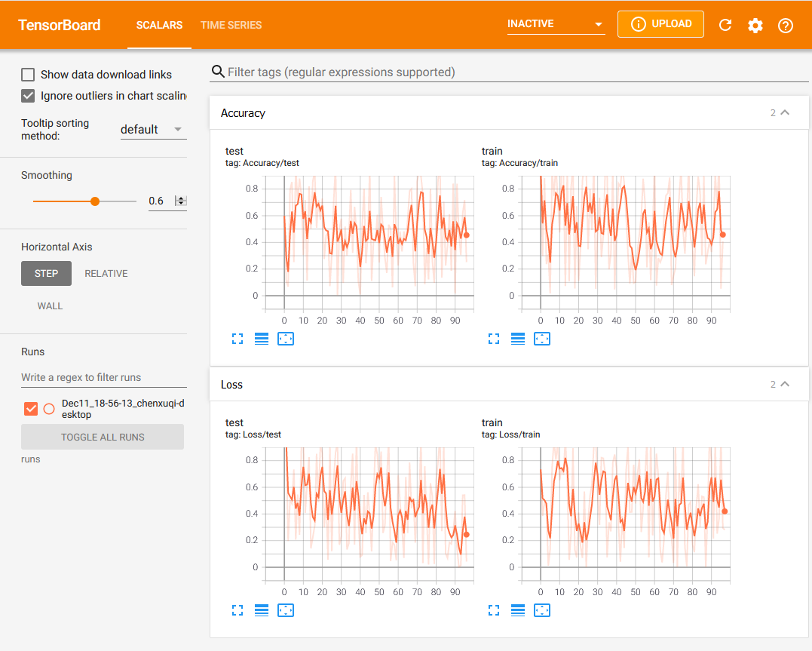Click the Loss/train chart plot area
The image size is (812, 651).
626,514
